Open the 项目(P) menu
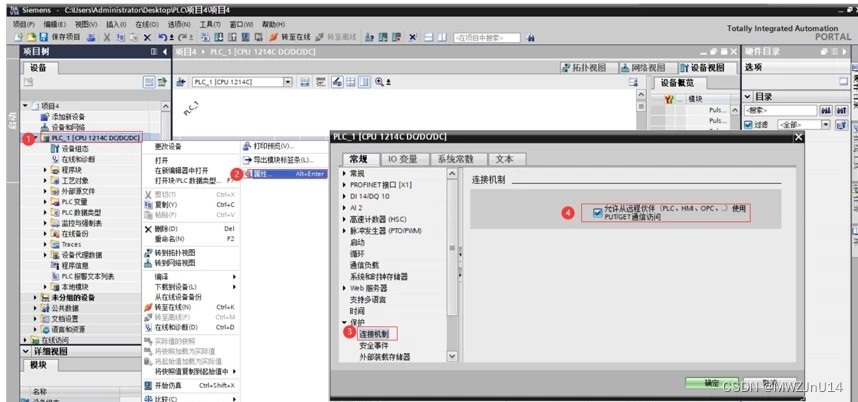Viewport: 858px width, 402px height. click(x=24, y=24)
